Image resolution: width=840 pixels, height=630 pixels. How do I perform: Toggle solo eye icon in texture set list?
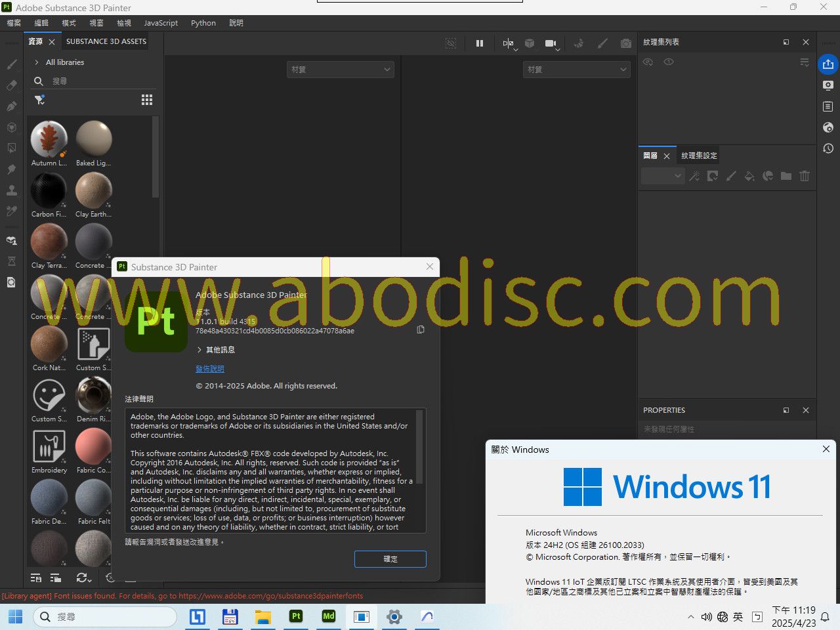[x=669, y=62]
